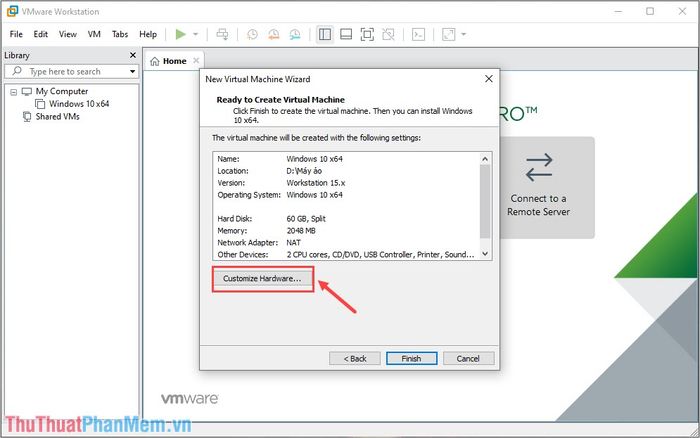Click the Back button in the wizard
This screenshot has width=700, height=438.
coord(355,359)
